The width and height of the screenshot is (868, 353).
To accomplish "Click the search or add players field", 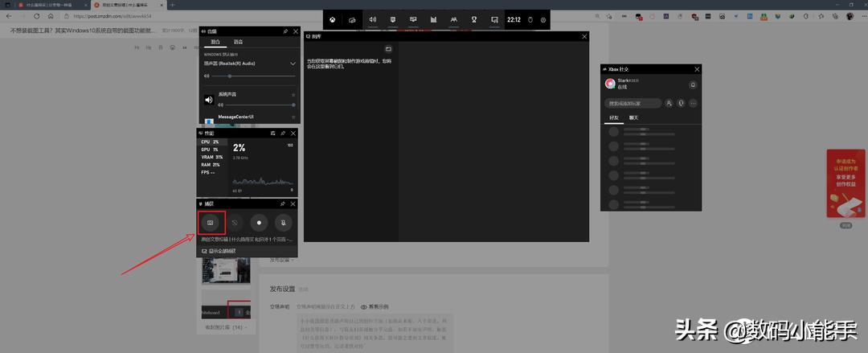I will [x=633, y=103].
